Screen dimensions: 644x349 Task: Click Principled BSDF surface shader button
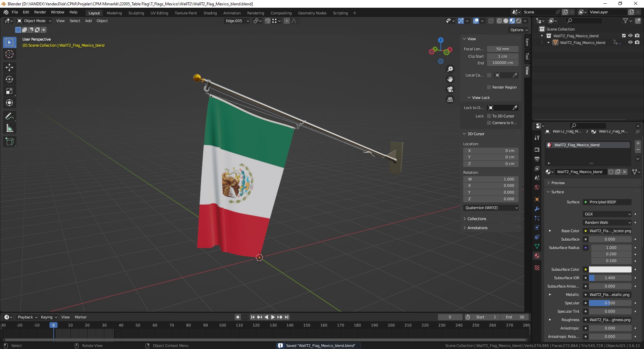[x=607, y=202]
